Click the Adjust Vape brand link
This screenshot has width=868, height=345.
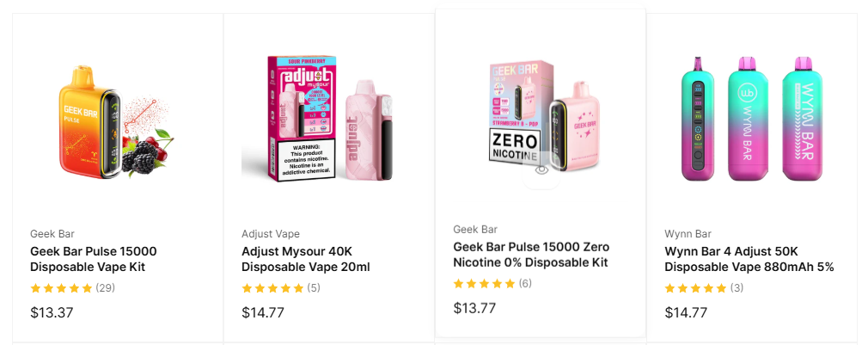point(270,234)
